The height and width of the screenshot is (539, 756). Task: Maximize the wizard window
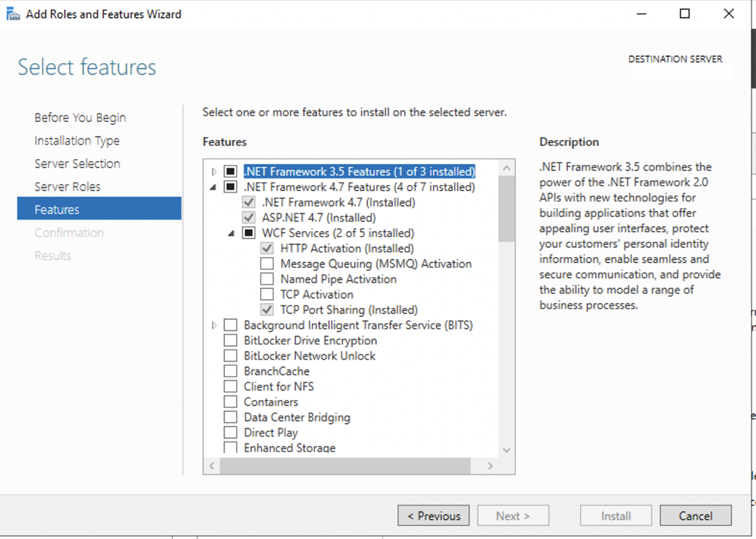tap(685, 14)
